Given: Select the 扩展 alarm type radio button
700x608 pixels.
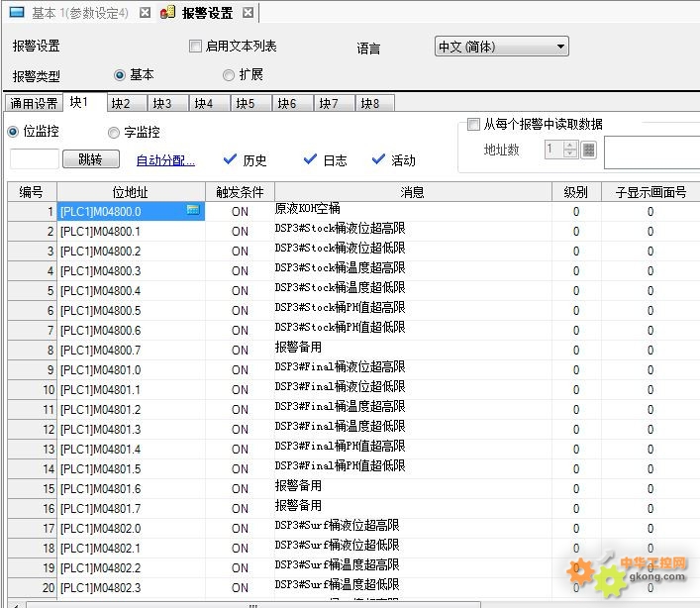Looking at the screenshot, I should tap(229, 75).
